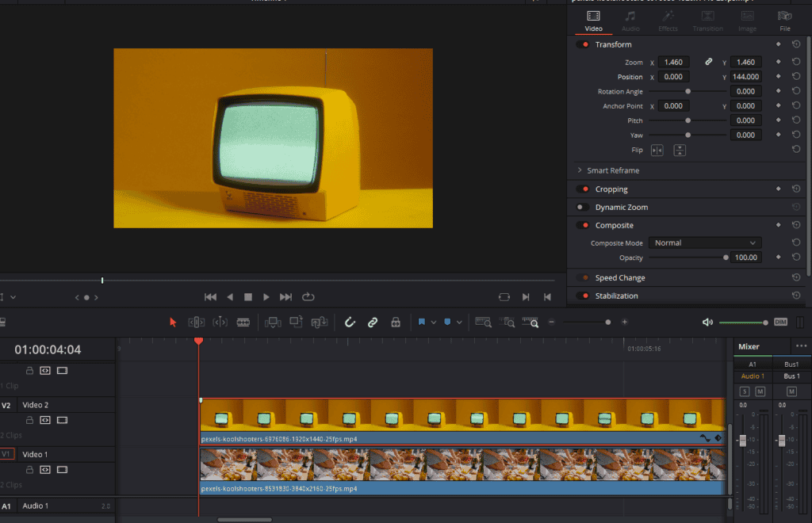Viewport: 812px width, 523px height.
Task: Toggle auto track selector on Video 1
Action: [x=45, y=470]
